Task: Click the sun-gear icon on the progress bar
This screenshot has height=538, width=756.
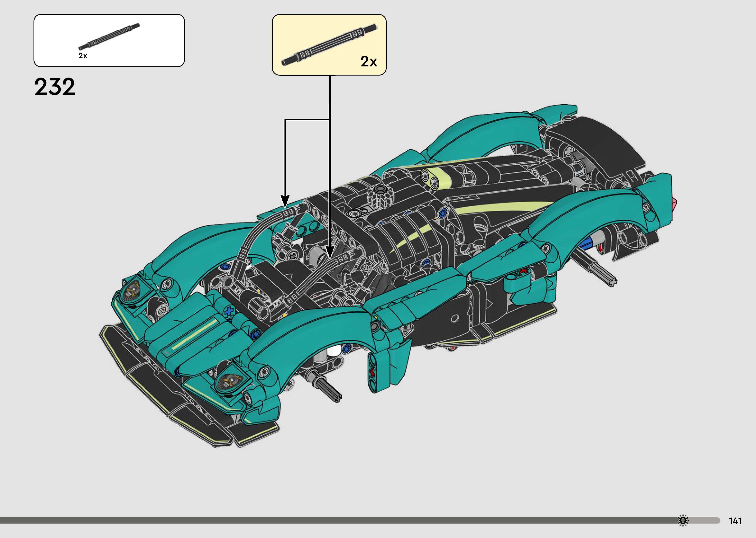Action: pyautogui.click(x=683, y=520)
